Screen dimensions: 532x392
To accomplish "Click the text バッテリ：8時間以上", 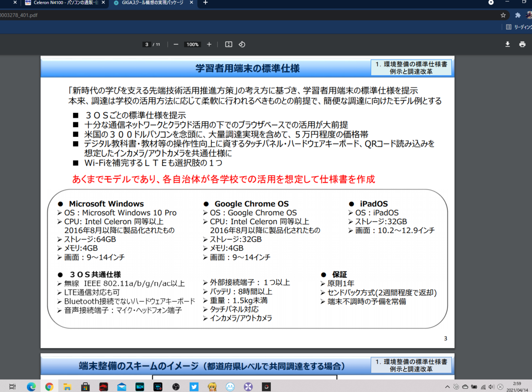I will click(241, 291).
